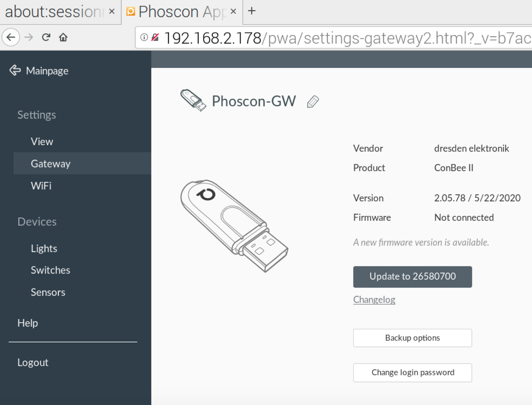
Task: Open the firmware Changelog link
Action: (374, 299)
